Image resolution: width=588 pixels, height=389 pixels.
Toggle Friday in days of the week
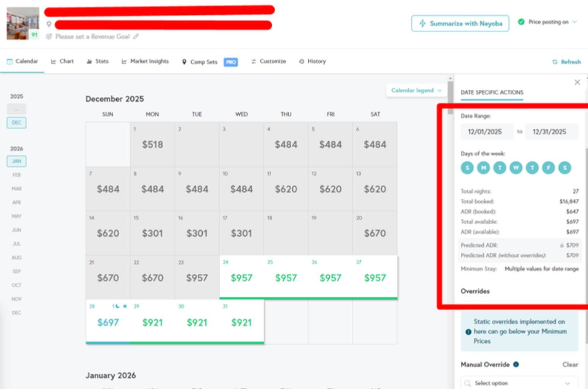tap(548, 168)
